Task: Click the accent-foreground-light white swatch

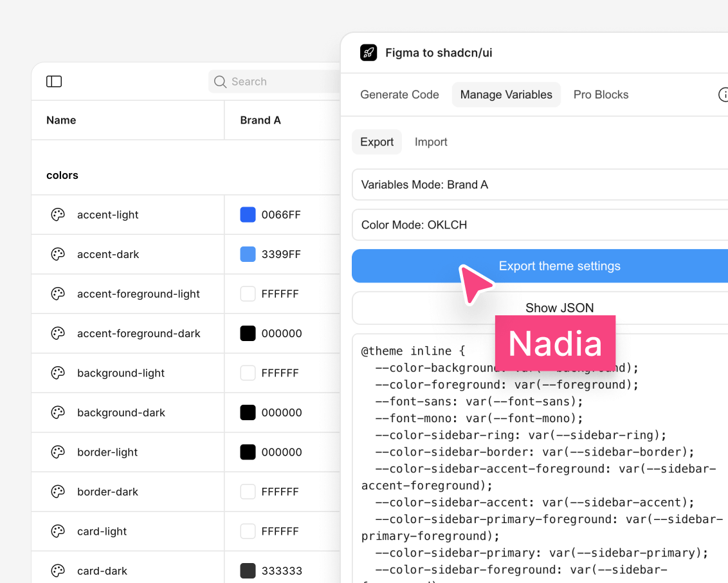Action: click(x=248, y=293)
